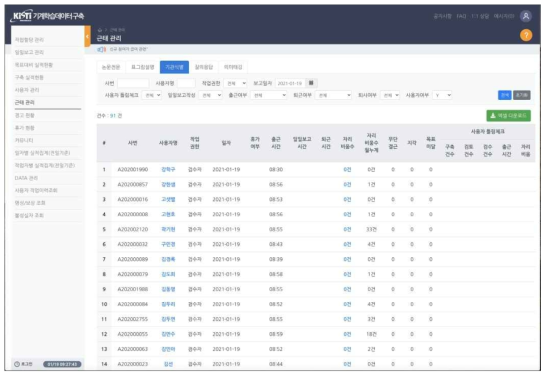This screenshot has width=550, height=377.
Task: Click the clock icon in the sidebar footer
Action: [17, 364]
